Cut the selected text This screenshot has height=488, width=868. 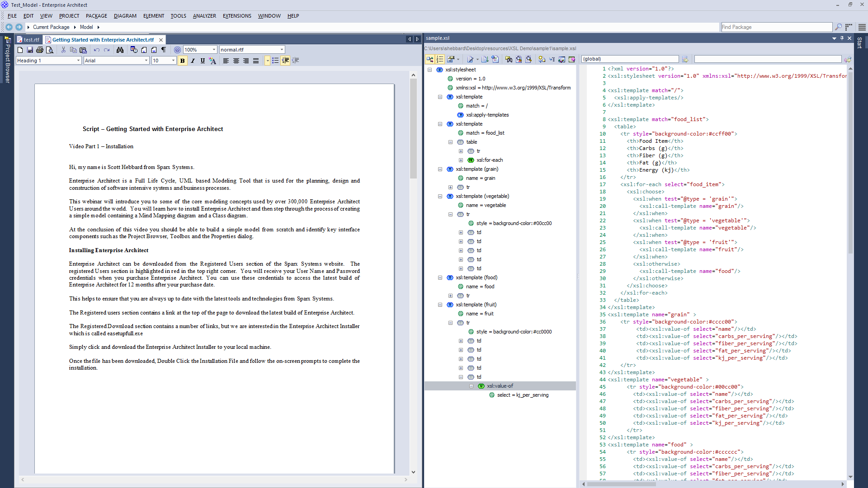tap(63, 50)
